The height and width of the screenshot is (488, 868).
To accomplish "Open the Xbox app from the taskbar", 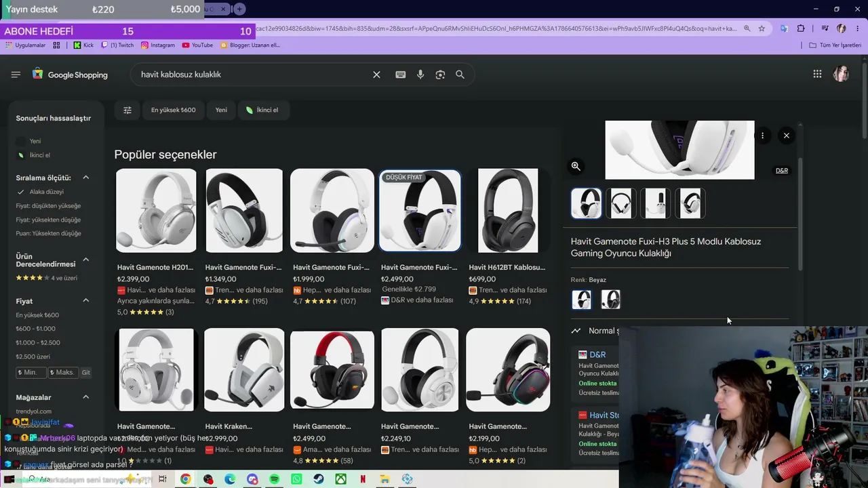I will pos(340,479).
